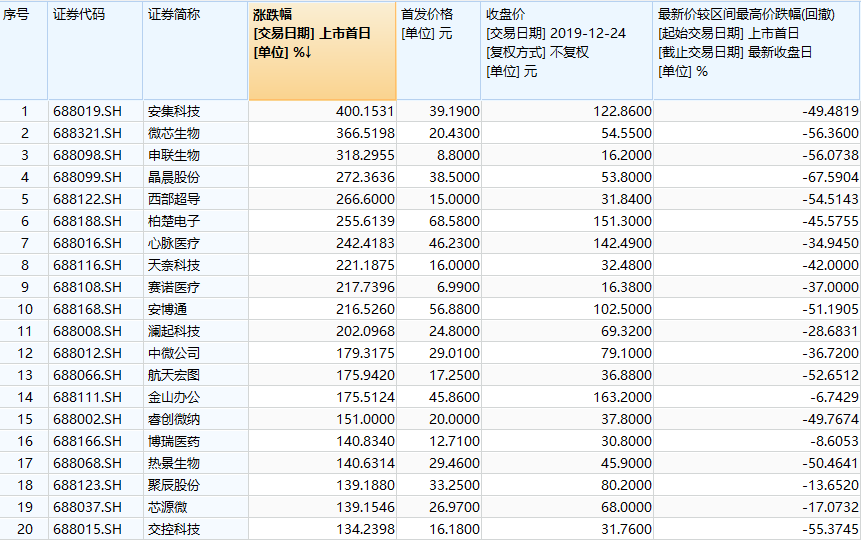Click the 最新价较区间最高价跌幅(回撤) header
This screenshot has height=540, width=861.
point(757,51)
